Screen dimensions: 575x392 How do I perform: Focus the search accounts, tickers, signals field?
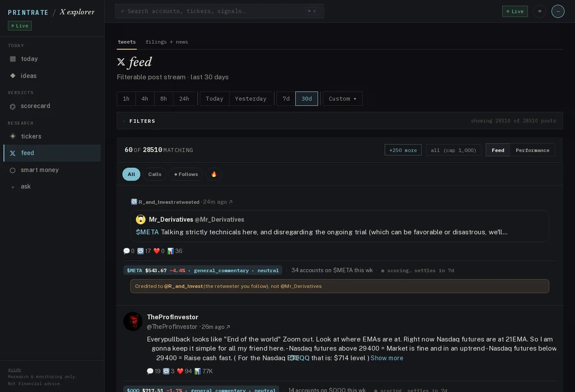tap(219, 12)
